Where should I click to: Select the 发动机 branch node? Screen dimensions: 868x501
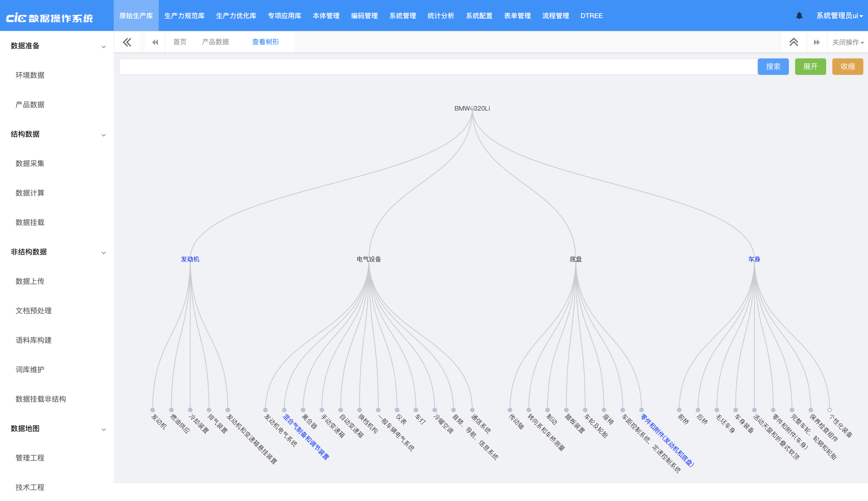tap(190, 259)
